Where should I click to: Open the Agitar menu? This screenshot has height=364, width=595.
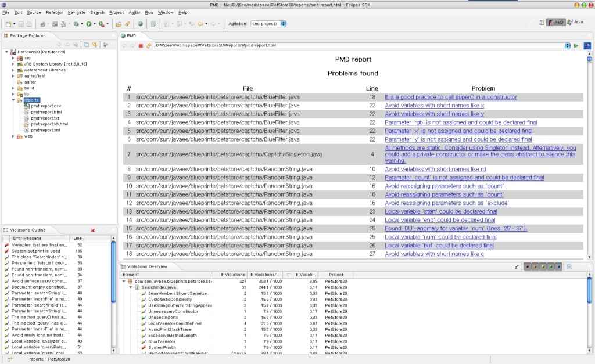pyautogui.click(x=134, y=13)
